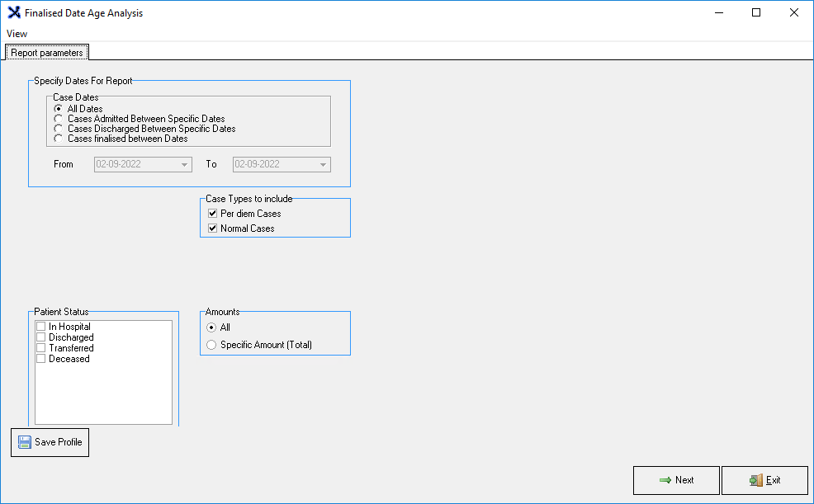Uncheck the Per diem Cases checkbox

coord(213,214)
